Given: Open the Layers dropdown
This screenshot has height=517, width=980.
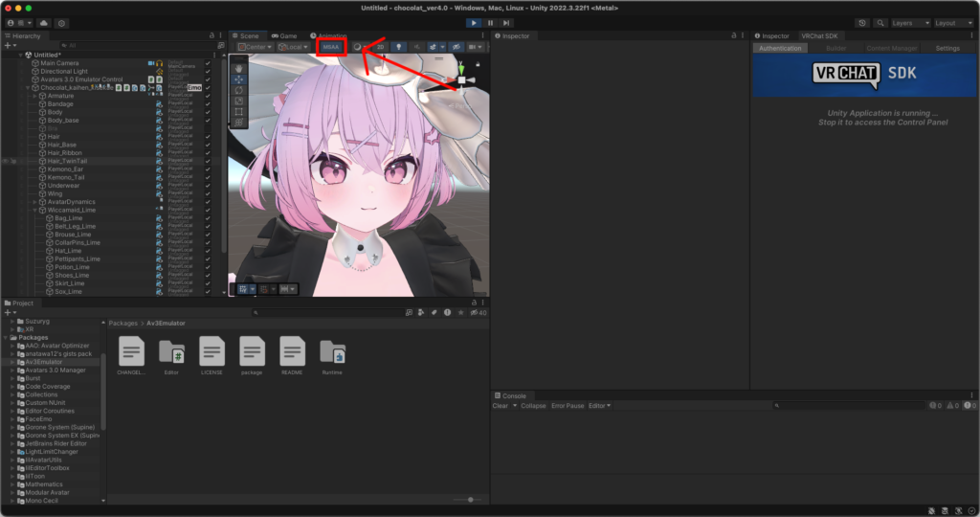Looking at the screenshot, I should (909, 22).
